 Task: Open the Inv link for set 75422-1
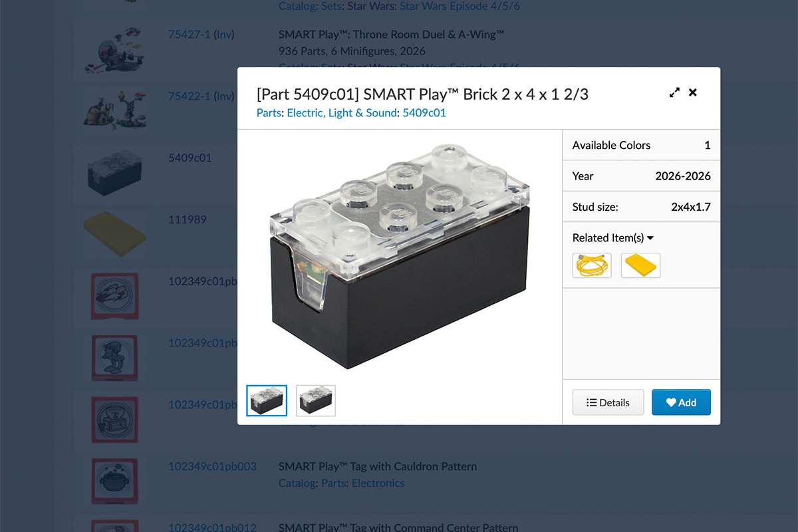224,96
